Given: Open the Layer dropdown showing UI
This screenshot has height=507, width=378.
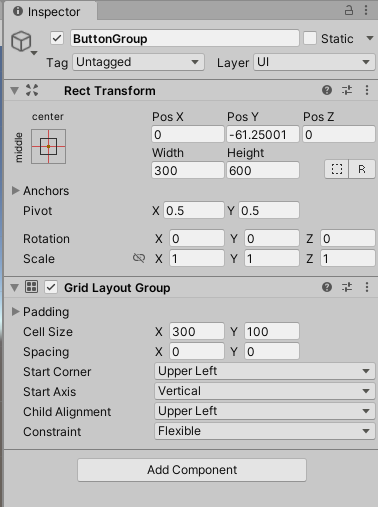Looking at the screenshot, I should pyautogui.click(x=314, y=62).
